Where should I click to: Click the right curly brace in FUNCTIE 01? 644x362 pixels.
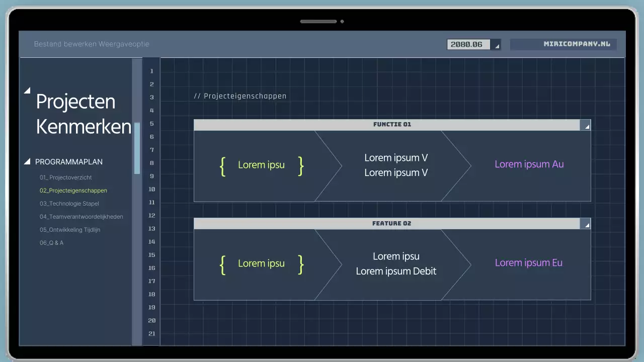301,166
